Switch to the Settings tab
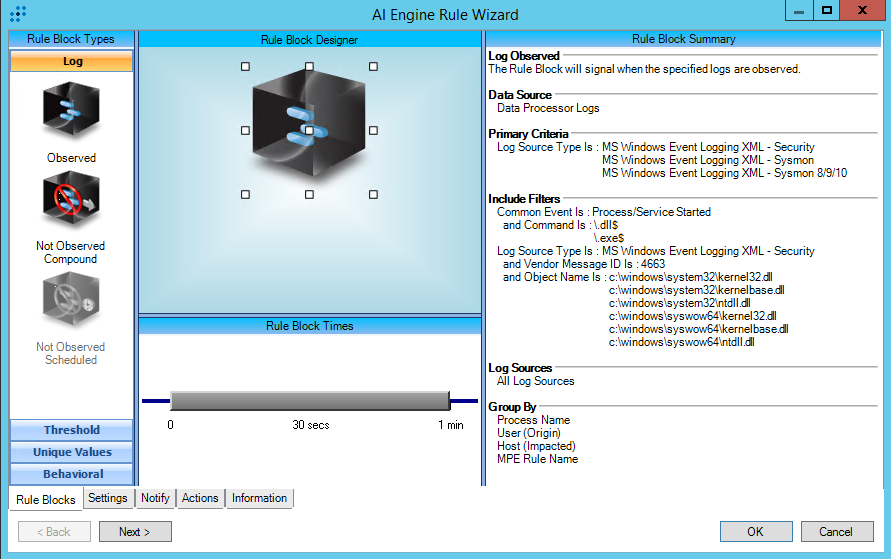891x559 pixels. [x=107, y=498]
